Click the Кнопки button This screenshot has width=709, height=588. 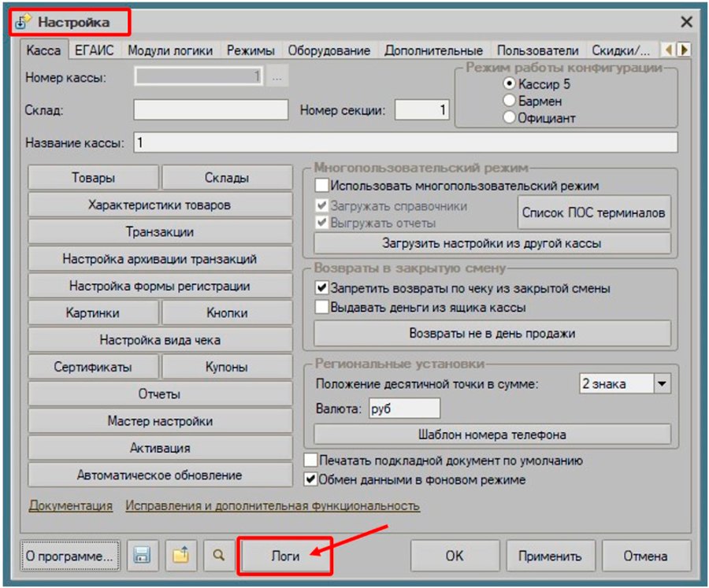click(x=227, y=312)
